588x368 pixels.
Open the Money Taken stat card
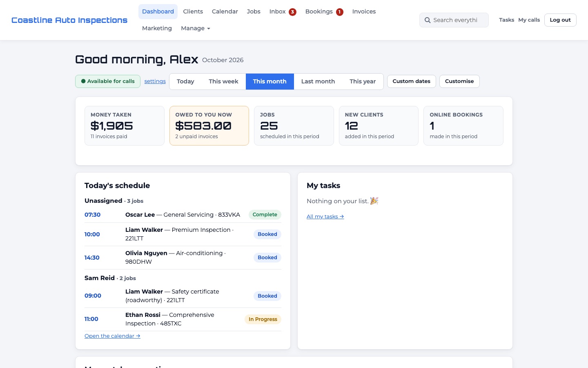coord(125,126)
